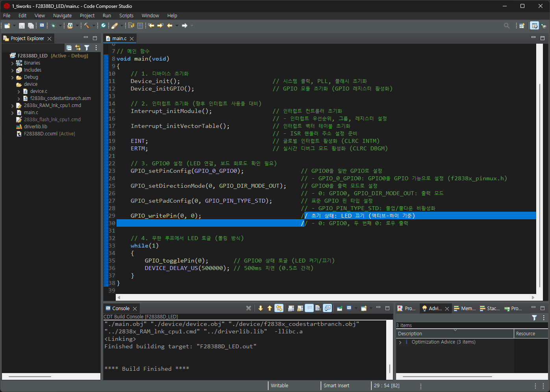The image size is (550, 392).
Task: Click the pen-shaped toolbar icon
Action: 115,26
